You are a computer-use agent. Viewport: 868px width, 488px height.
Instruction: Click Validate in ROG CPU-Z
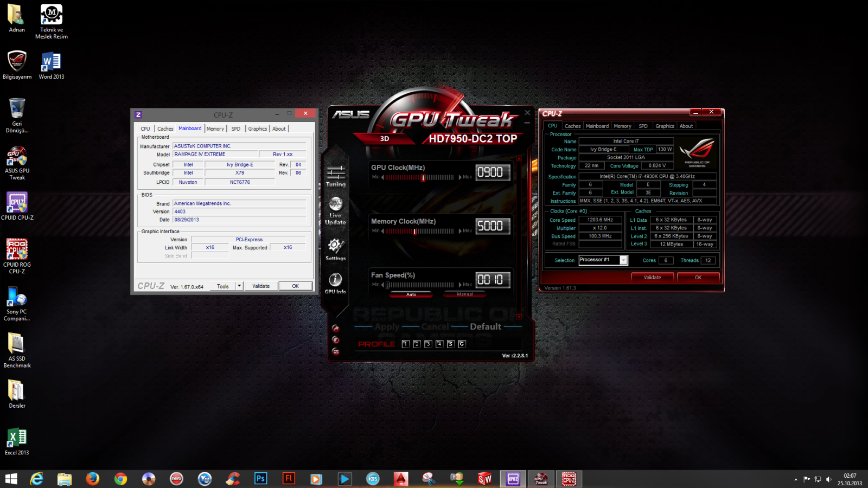[x=653, y=278]
